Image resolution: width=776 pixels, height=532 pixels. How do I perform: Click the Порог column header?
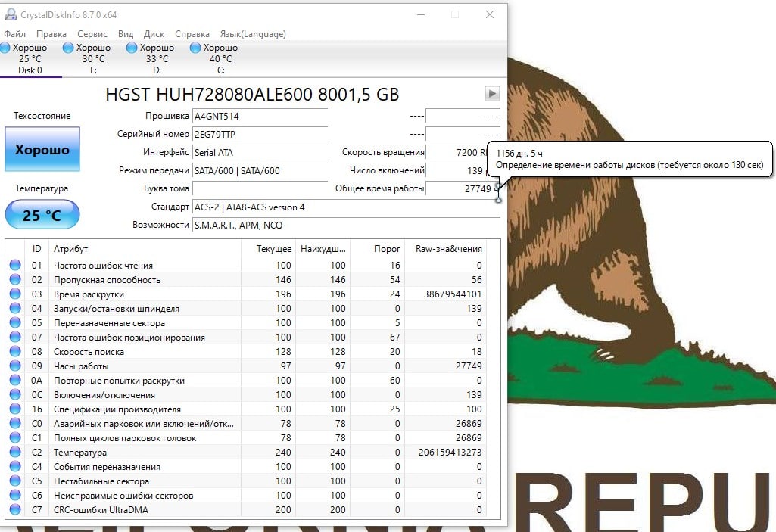click(x=377, y=248)
